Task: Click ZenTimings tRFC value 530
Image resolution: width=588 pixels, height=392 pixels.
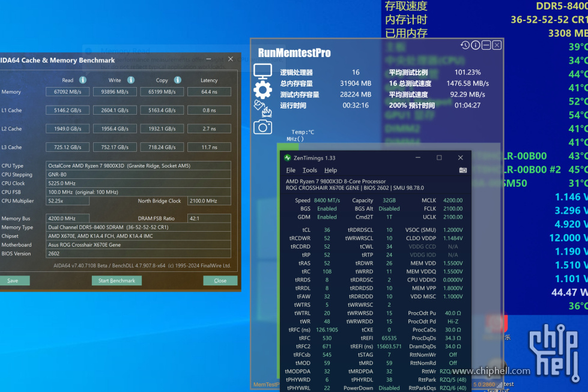Action: [x=327, y=338]
